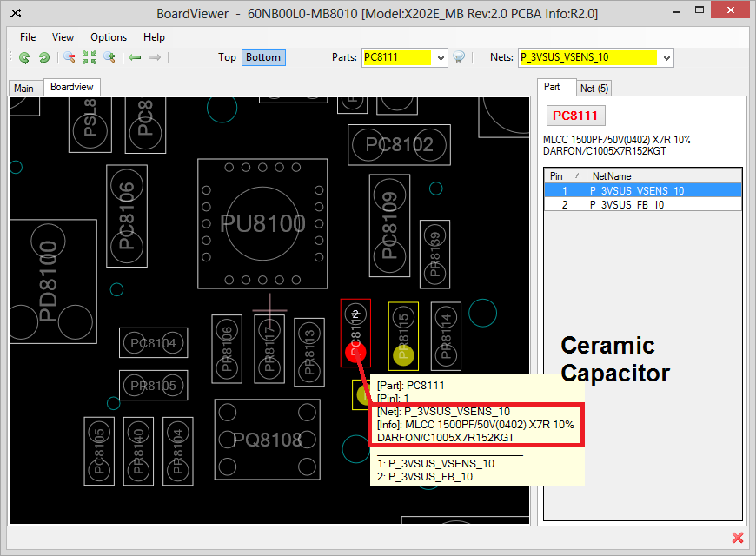The height and width of the screenshot is (556, 756).
Task: Minimize the BoardViewer window
Action: click(676, 11)
